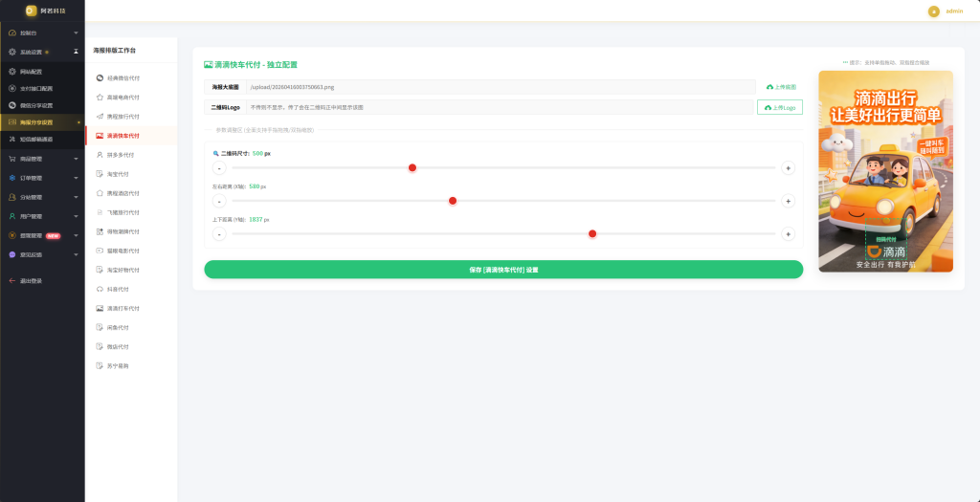Screen dimensions: 980x502
Task: Open the 支付接口配置 submenu item
Action: click(42, 89)
